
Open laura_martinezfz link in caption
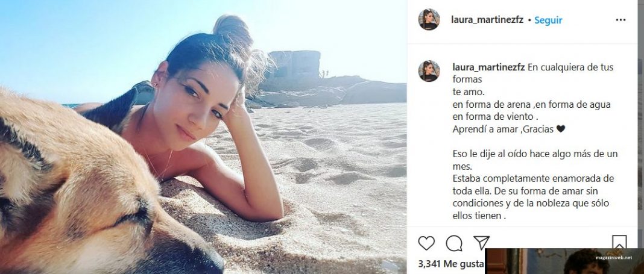click(488, 67)
